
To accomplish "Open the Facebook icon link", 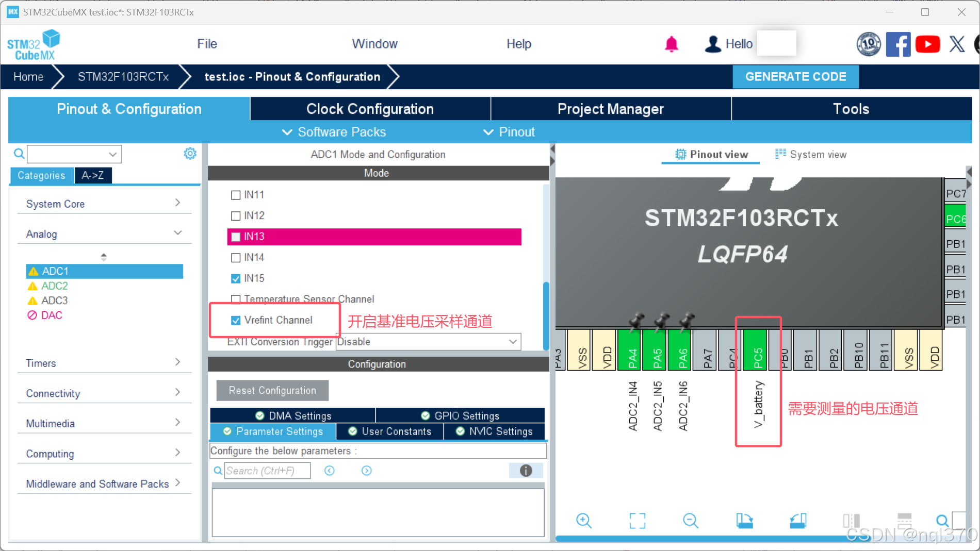I will pos(898,44).
